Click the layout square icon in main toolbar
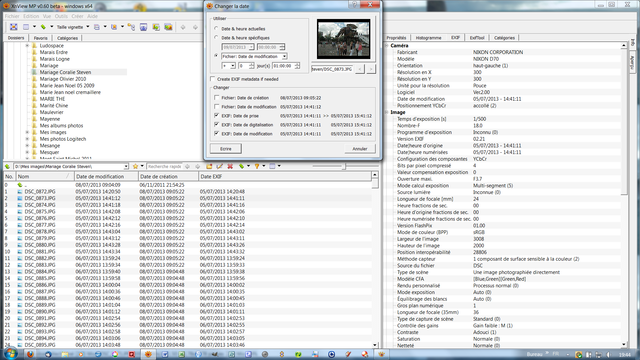This screenshot has height=360, width=640. click(x=26, y=27)
